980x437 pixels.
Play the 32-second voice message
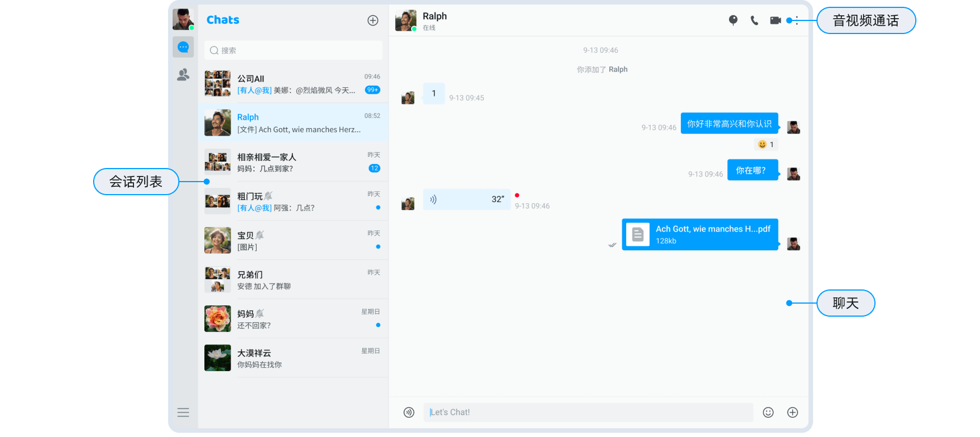tap(466, 199)
